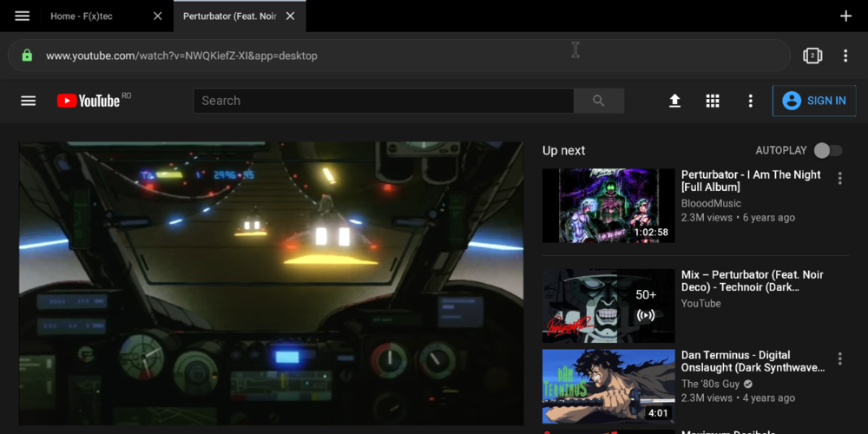Viewport: 868px width, 434px height.
Task: Click the YouTube upload video icon
Action: click(x=674, y=101)
